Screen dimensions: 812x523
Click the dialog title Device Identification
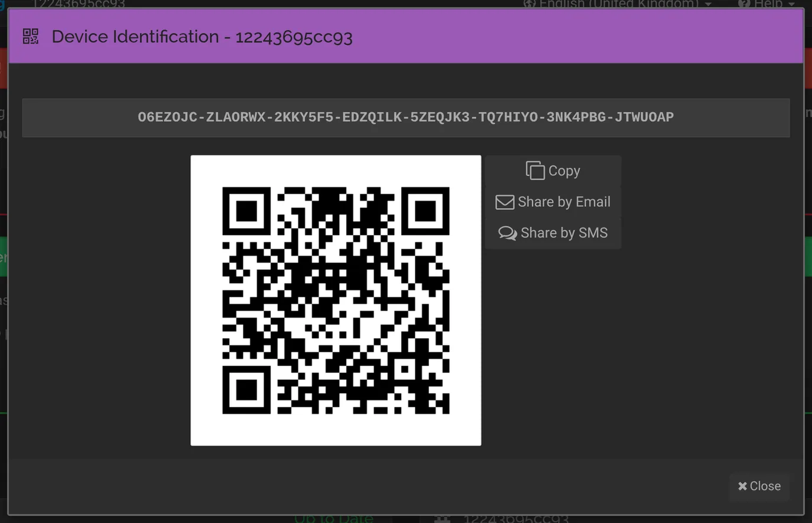(x=202, y=37)
